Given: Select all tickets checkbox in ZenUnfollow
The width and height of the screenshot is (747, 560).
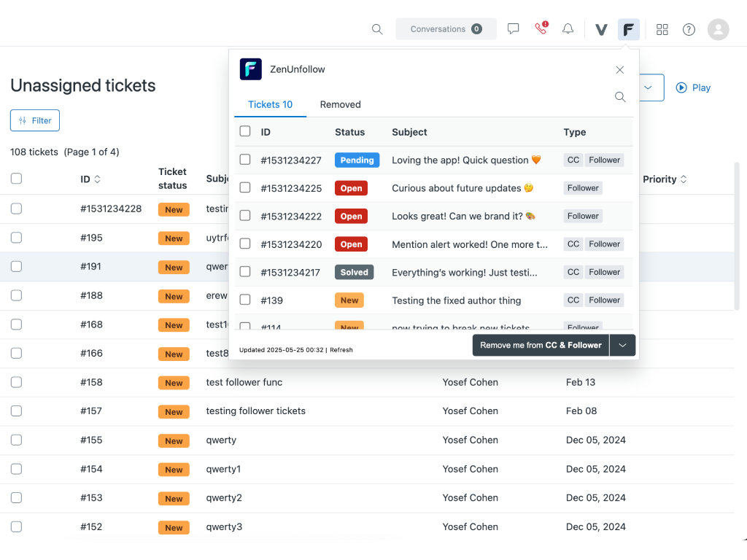Looking at the screenshot, I should [245, 131].
